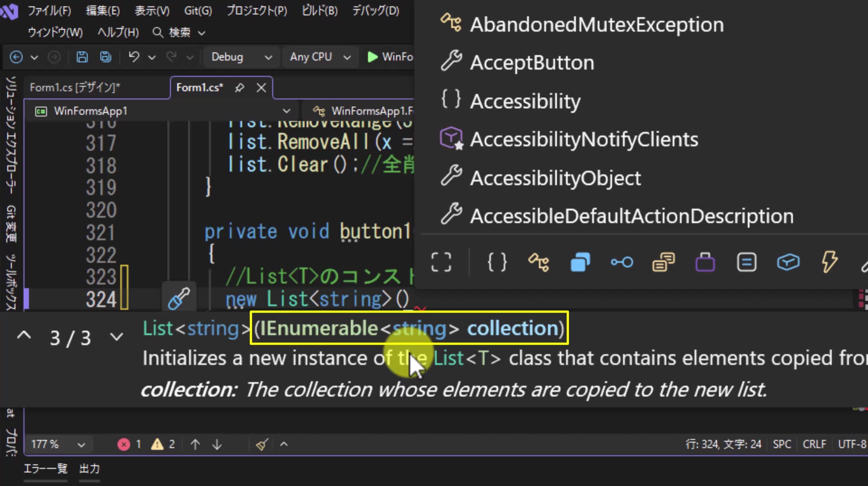The width and height of the screenshot is (868, 486).
Task: Toggle the constants filter in IntelliSense
Action: [747, 262]
